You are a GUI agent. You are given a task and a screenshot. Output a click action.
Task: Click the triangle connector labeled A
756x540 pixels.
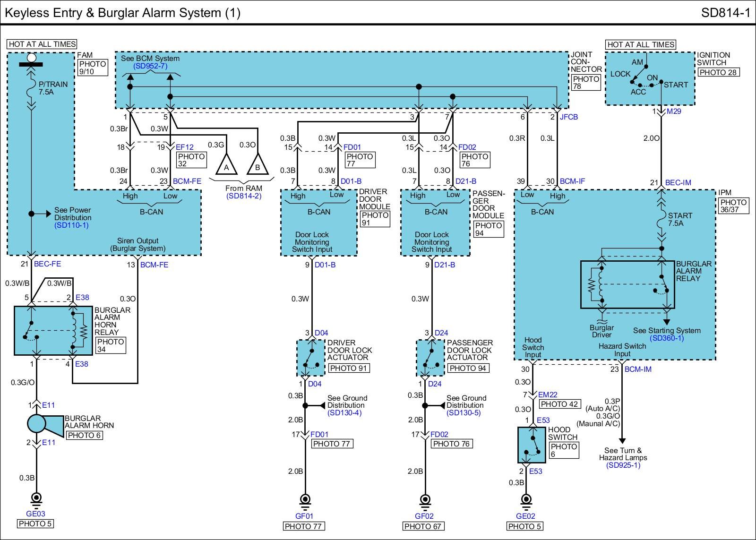[x=226, y=165]
